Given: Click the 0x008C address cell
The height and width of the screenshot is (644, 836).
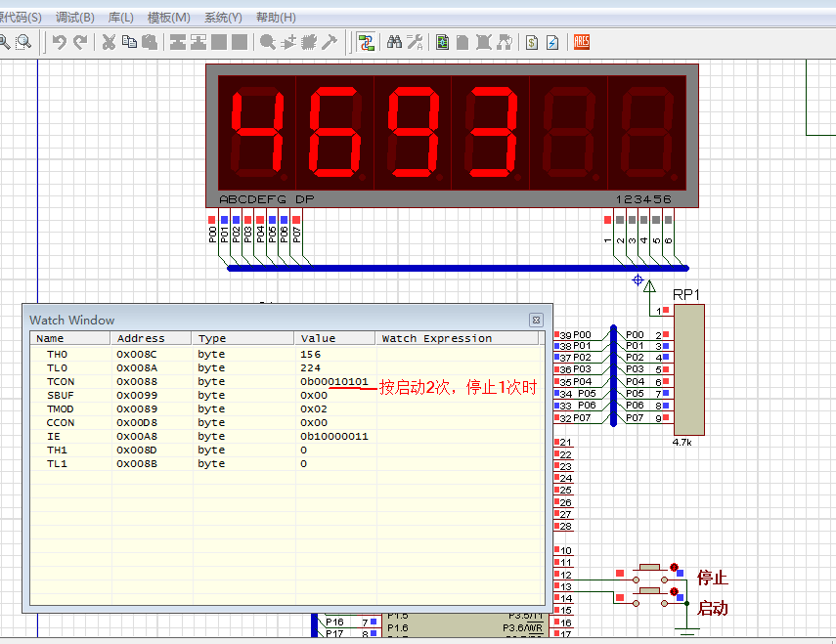Looking at the screenshot, I should pyautogui.click(x=137, y=354).
